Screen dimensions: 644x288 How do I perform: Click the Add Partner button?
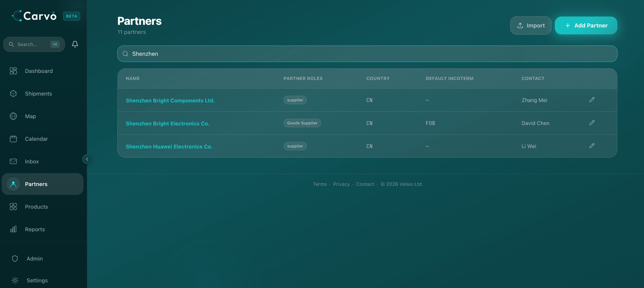tap(586, 25)
